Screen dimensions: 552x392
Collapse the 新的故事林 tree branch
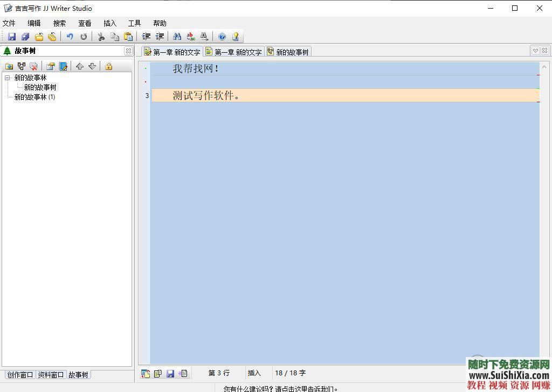(7, 77)
